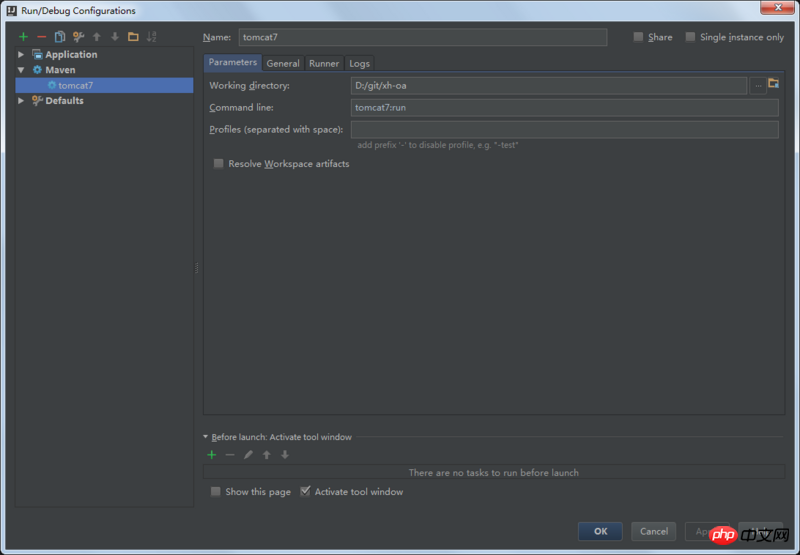Click the Command line field
Screen dimensions: 800x555
pos(565,108)
